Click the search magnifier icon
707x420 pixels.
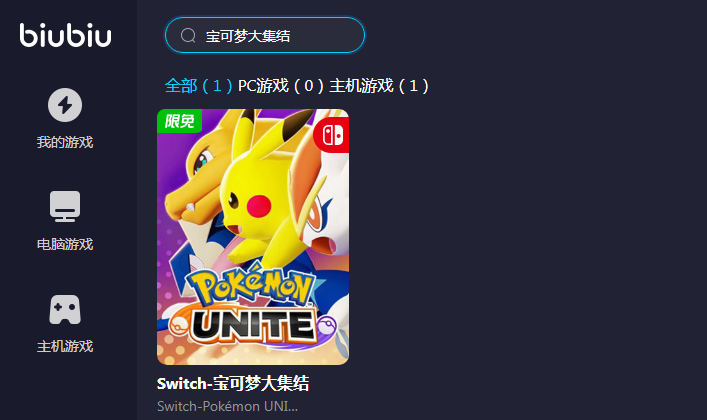pyautogui.click(x=188, y=35)
